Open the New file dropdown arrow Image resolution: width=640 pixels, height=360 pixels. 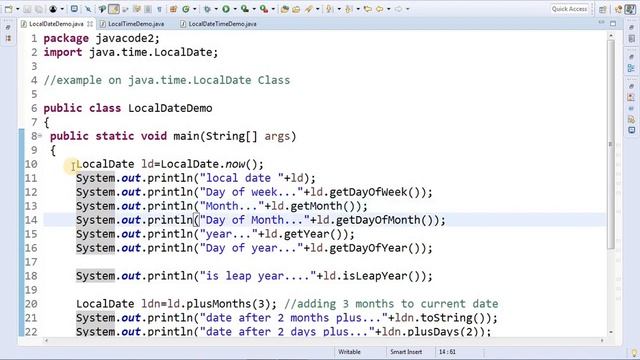(18, 9)
